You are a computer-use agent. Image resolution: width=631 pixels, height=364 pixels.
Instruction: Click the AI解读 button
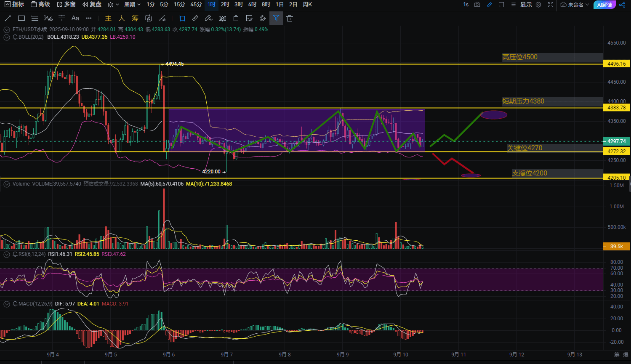coord(604,5)
